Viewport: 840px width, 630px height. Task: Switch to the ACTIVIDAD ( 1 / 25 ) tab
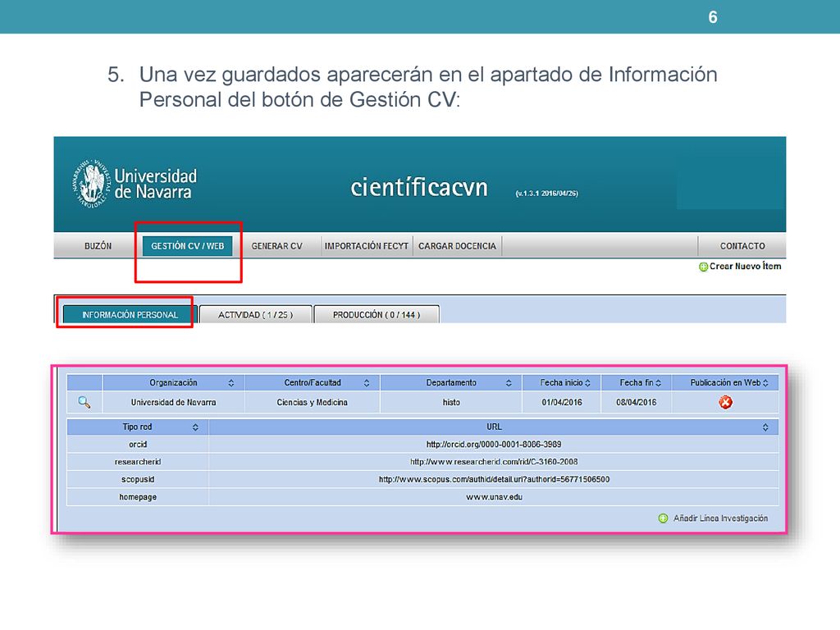tap(256, 314)
